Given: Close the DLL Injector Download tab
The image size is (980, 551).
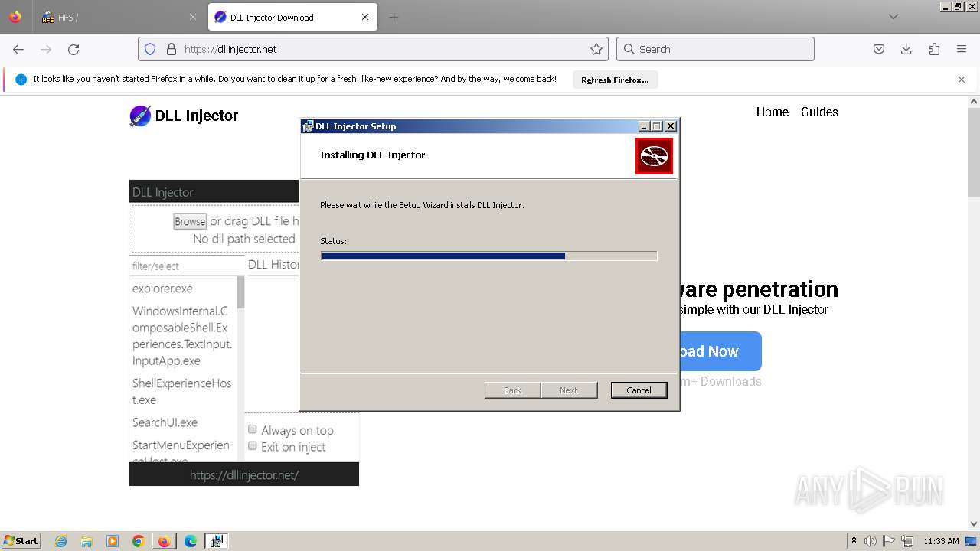Looking at the screenshot, I should point(365,17).
